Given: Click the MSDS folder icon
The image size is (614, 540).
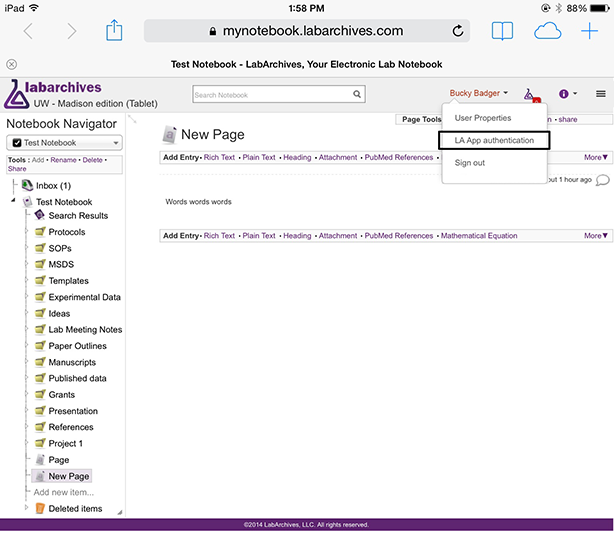Looking at the screenshot, I should [40, 264].
